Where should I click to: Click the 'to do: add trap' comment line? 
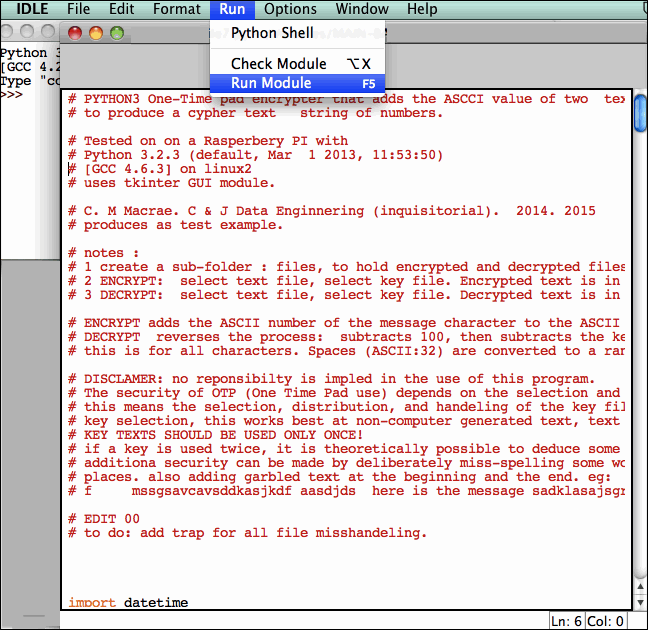tap(247, 533)
